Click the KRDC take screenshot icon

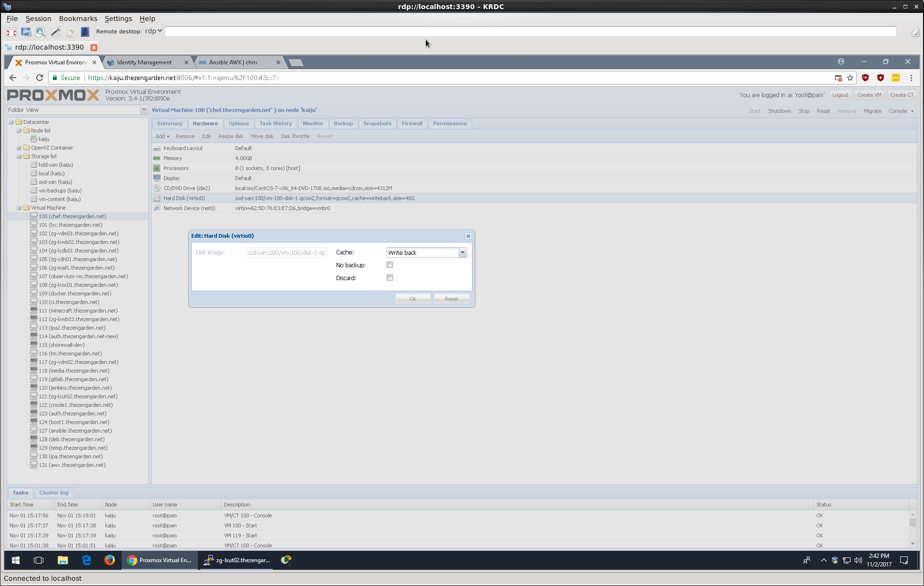[26, 32]
